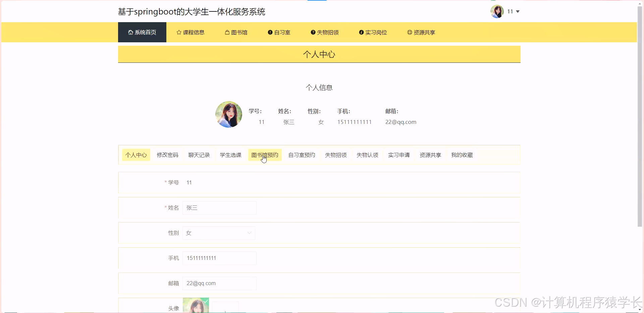
Task: Select the 我的收藏 tab
Action: [462, 155]
